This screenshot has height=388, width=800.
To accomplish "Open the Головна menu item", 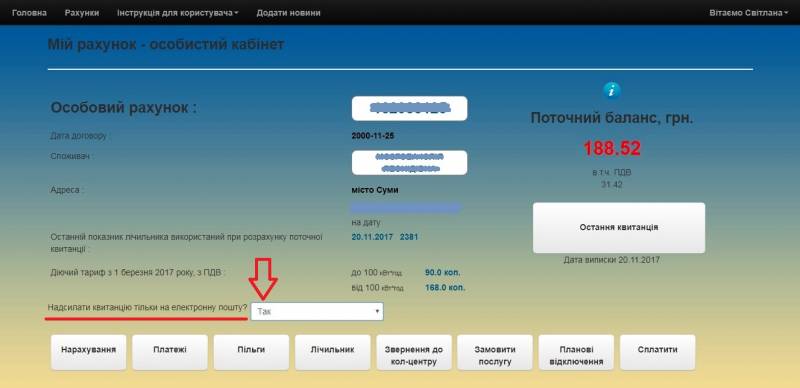I will point(29,13).
